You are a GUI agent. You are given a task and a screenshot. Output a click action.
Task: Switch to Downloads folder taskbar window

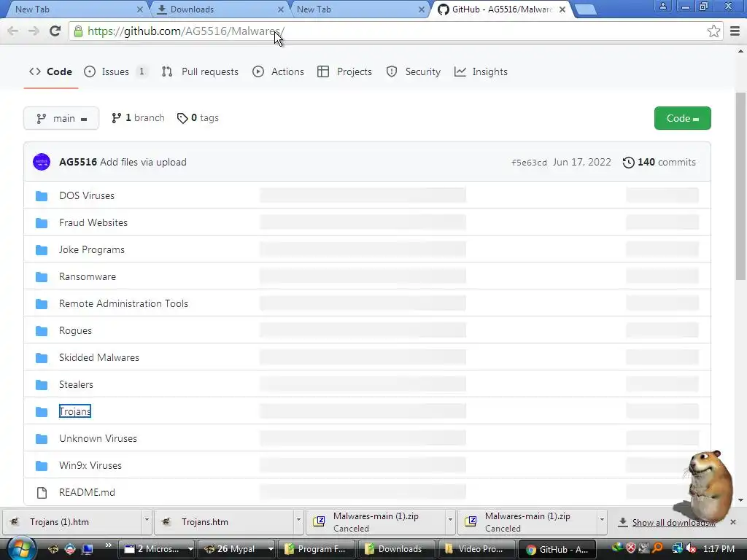395,549
